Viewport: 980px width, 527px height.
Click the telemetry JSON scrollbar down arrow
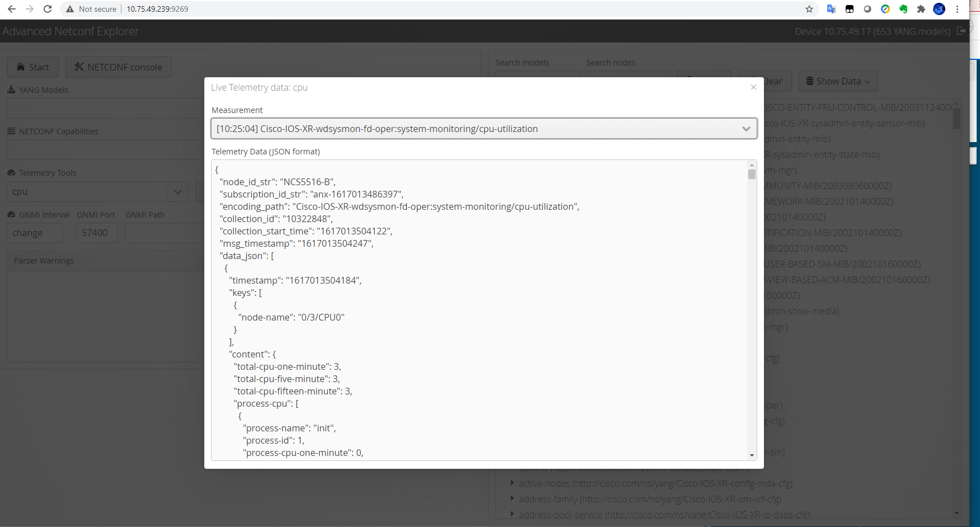click(x=752, y=455)
